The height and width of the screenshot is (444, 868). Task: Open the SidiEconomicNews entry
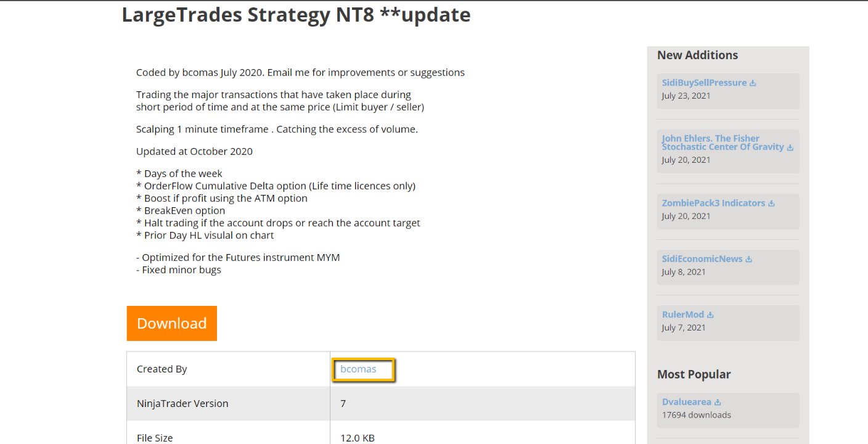(702, 259)
